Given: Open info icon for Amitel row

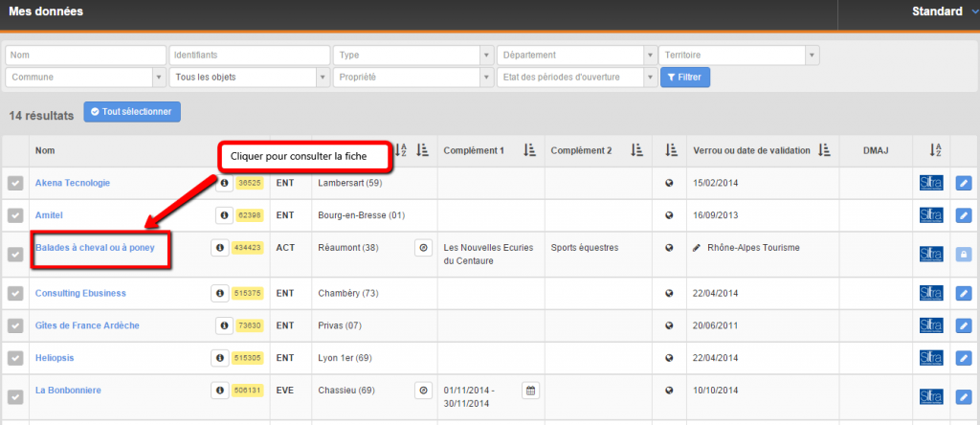Looking at the screenshot, I should pyautogui.click(x=224, y=215).
